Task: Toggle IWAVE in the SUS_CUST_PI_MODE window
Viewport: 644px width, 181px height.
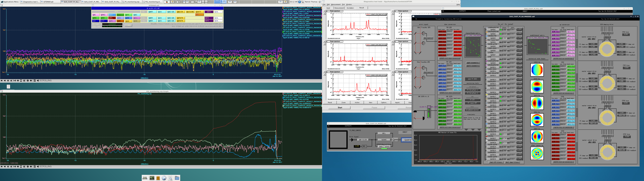Action: (380, 147)
